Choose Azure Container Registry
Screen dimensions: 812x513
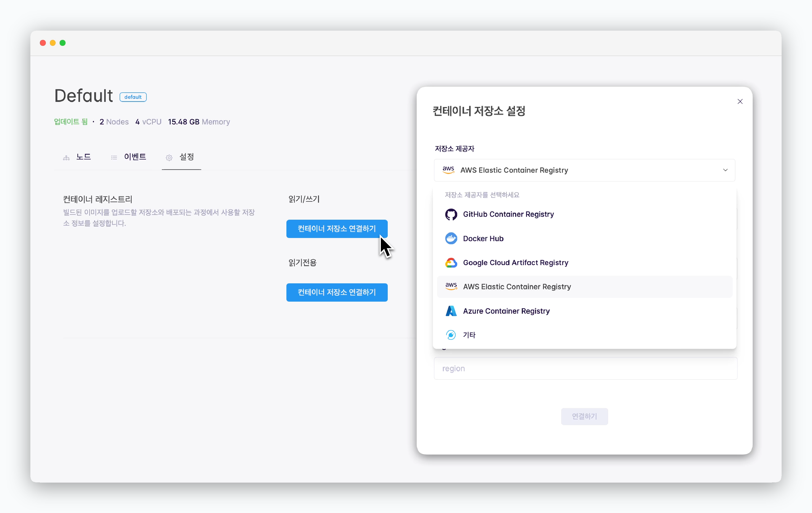584,311
